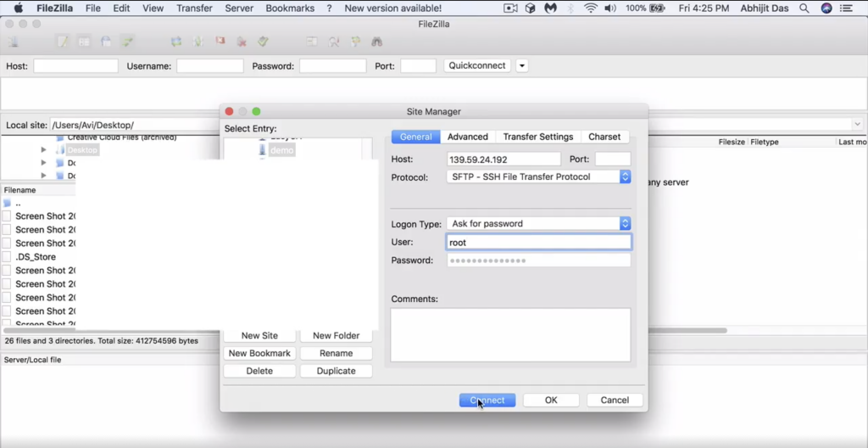The image size is (868, 448).
Task: Toggle the synchronized browsing toolbar icon
Action: (355, 42)
